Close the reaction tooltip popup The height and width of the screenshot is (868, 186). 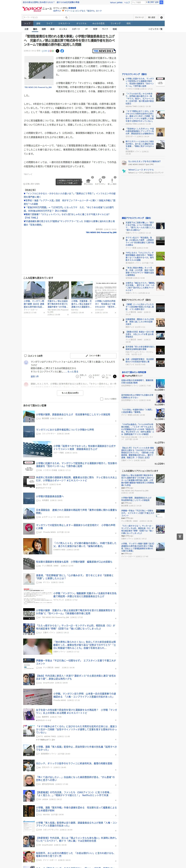coord(81,180)
